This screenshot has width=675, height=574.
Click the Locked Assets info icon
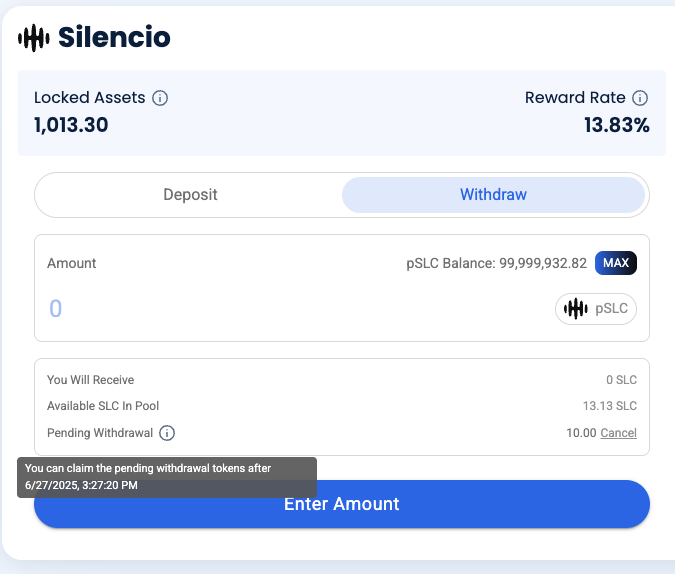click(160, 98)
